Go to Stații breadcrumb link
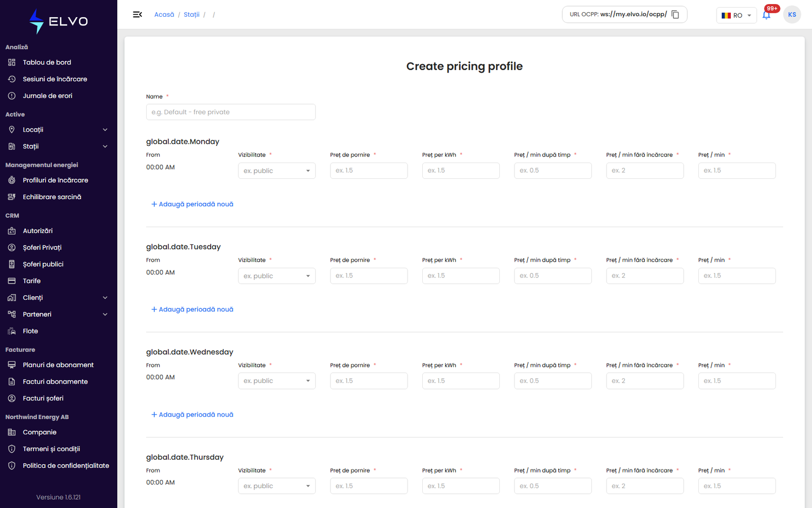812x508 pixels. [x=191, y=15]
